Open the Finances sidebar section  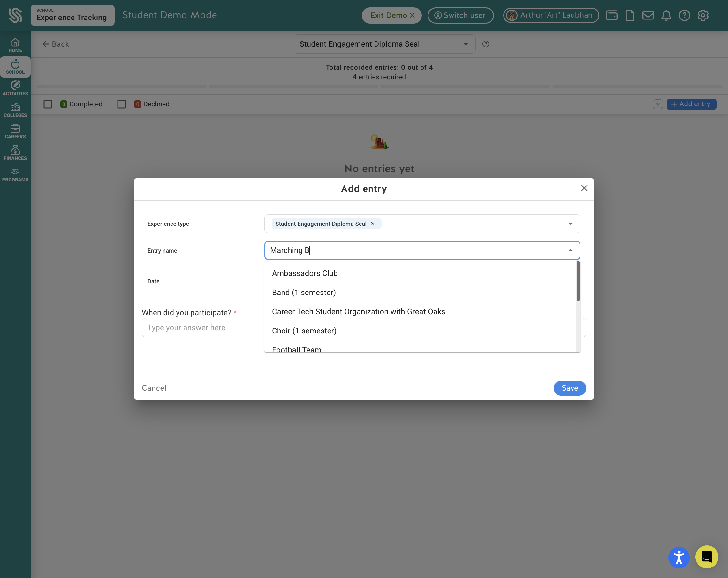15,153
